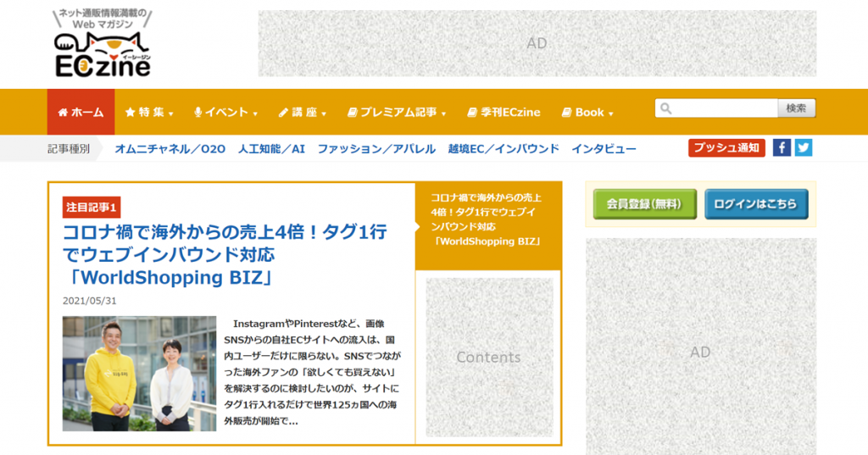Open the コロナ禍で海外からの売上4倍 headline link
The image size is (868, 455).
tap(225, 254)
